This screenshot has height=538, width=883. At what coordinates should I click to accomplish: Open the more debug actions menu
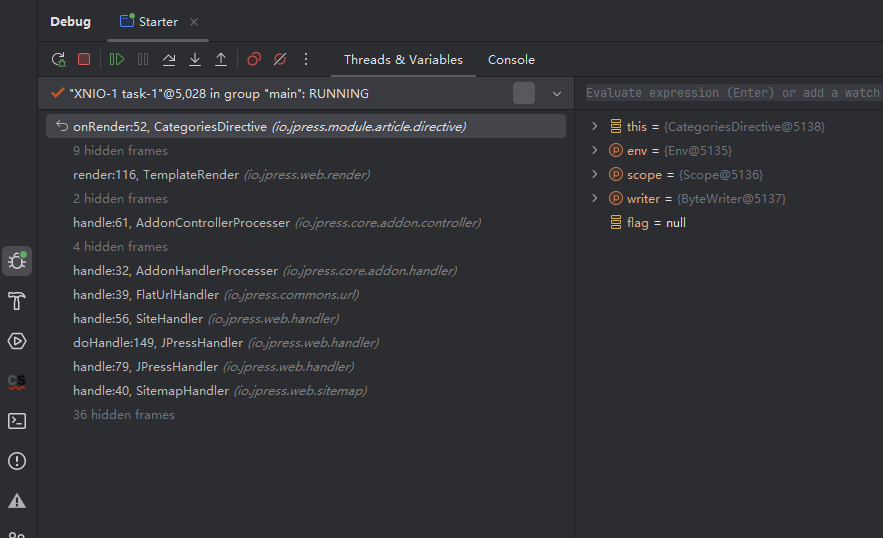pyautogui.click(x=306, y=60)
